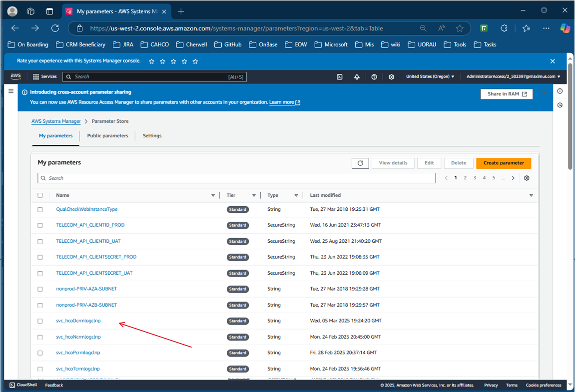
Task: Open the AWS CloudShell icon in top navigation
Action: (x=340, y=76)
